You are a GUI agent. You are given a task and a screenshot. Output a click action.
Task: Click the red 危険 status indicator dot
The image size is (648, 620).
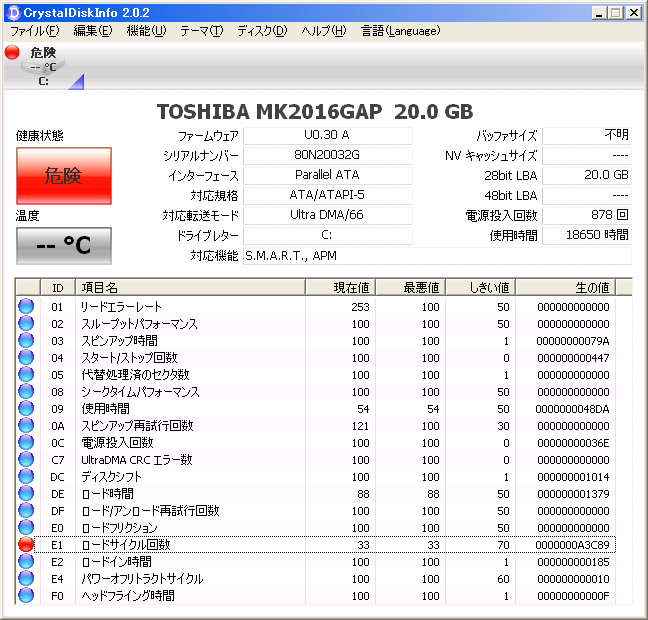(x=12, y=52)
